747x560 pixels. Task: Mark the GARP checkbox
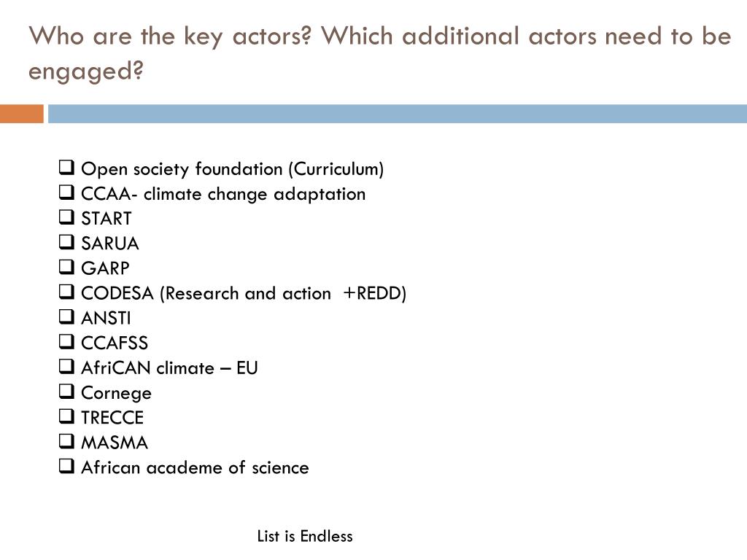pos(66,266)
